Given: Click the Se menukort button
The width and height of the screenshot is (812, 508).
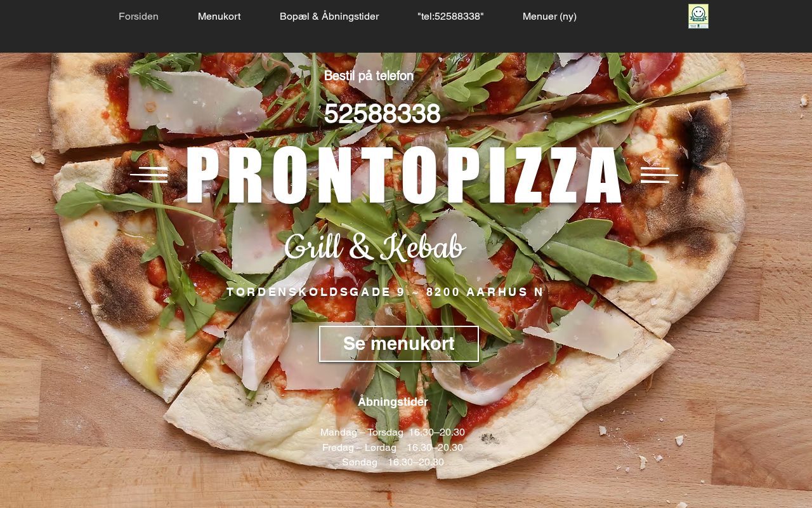Looking at the screenshot, I should click(x=399, y=344).
